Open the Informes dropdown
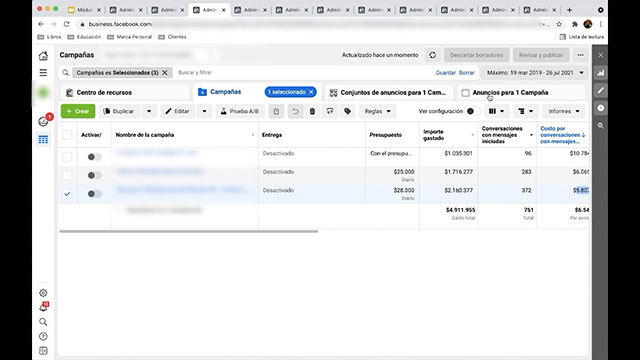 564,111
